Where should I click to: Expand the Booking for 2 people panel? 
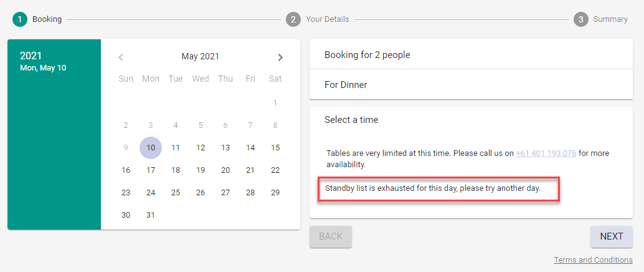tap(471, 55)
